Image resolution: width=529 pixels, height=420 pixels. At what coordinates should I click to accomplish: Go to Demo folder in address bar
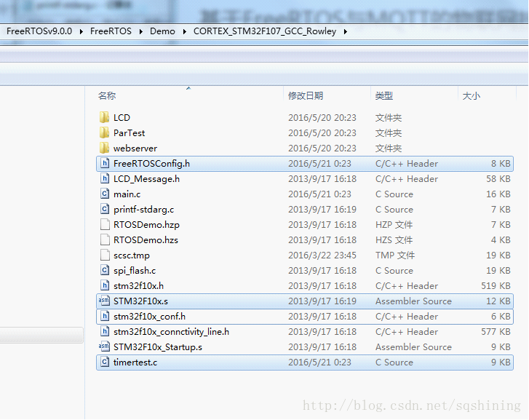(162, 31)
